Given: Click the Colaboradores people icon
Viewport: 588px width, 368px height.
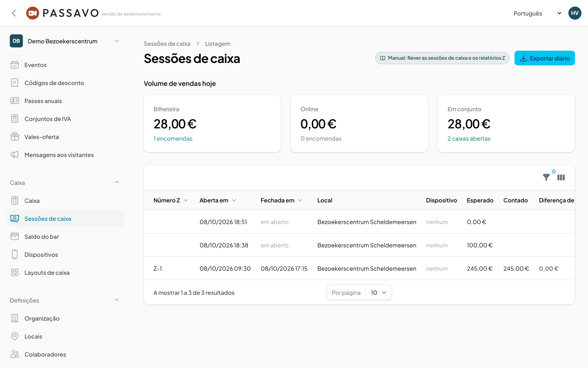Looking at the screenshot, I should coord(14,354).
